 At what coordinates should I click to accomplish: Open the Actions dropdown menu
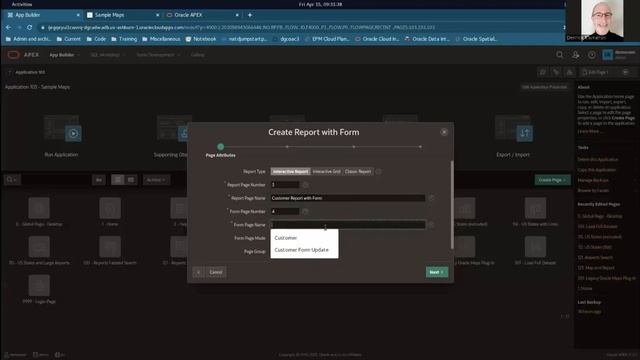point(156,180)
